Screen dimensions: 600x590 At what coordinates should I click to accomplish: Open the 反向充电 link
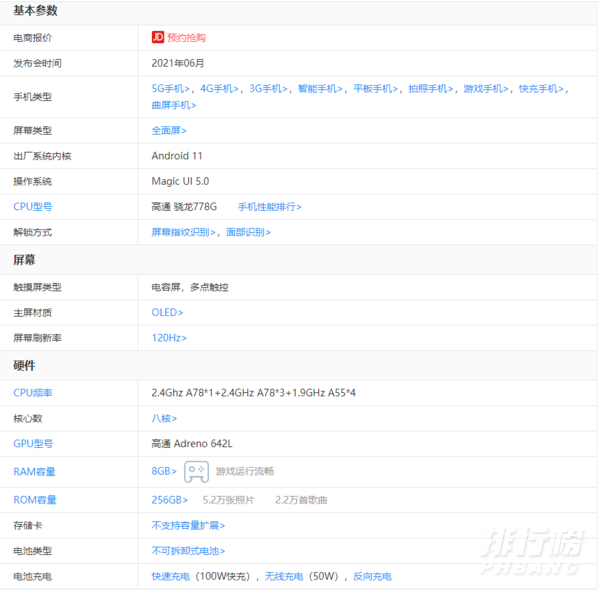tap(372, 577)
